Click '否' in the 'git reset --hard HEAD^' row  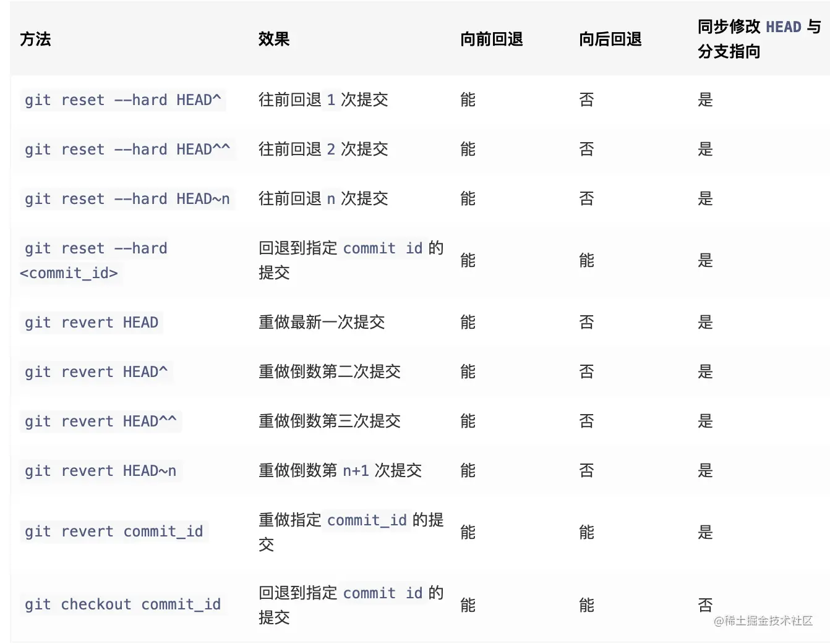[x=586, y=100]
